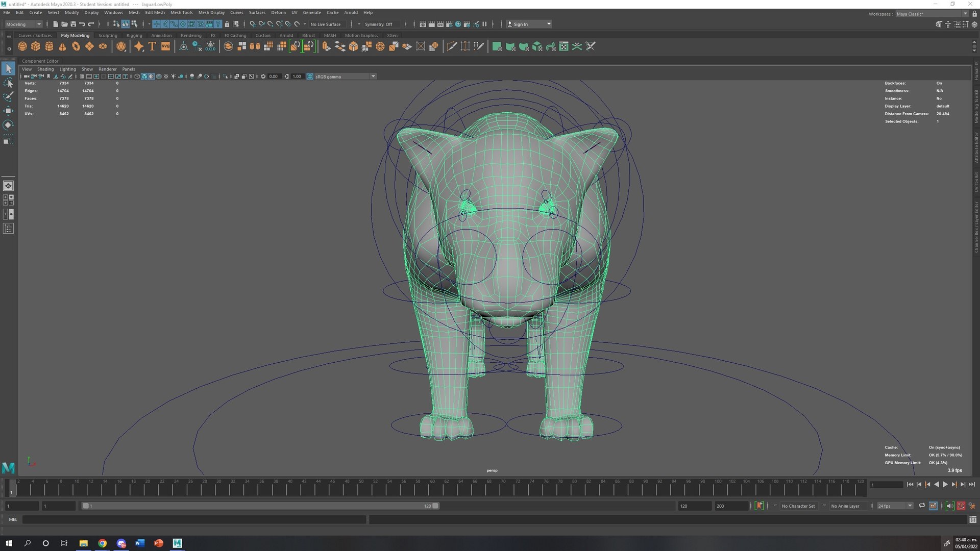Click the Bevel shelf icon
980x551 pixels.
pyautogui.click(x=353, y=46)
